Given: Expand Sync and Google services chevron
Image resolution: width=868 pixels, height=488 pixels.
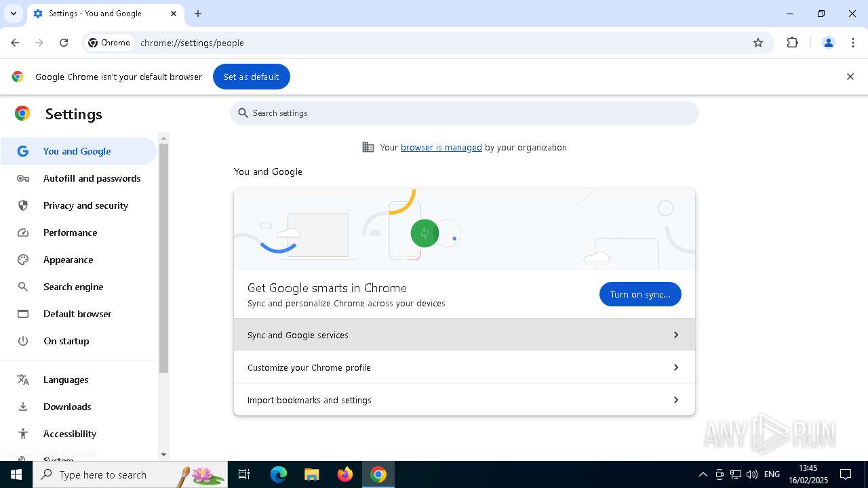Looking at the screenshot, I should coord(675,335).
